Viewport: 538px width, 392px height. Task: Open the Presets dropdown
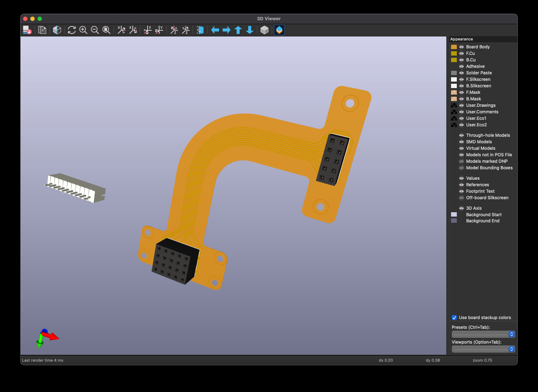pos(483,334)
